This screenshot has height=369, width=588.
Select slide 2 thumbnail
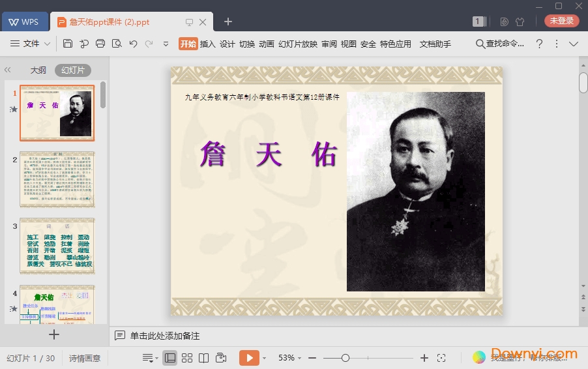[57, 179]
